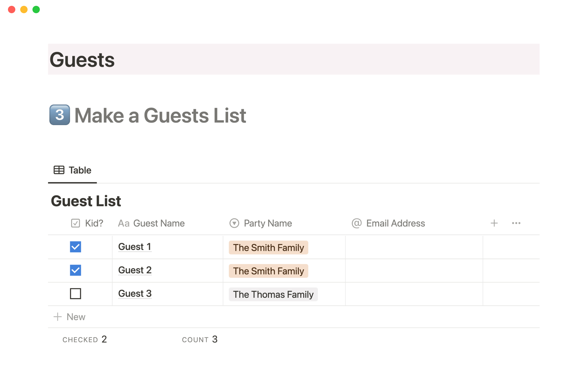Click the empty Email Address cell for Guest 1
The height and width of the screenshot is (368, 588).
414,247
